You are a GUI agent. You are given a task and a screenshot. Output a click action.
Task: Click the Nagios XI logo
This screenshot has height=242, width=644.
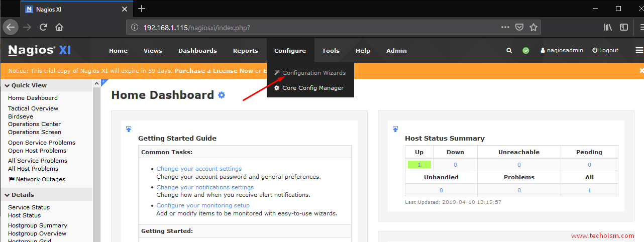39,50
